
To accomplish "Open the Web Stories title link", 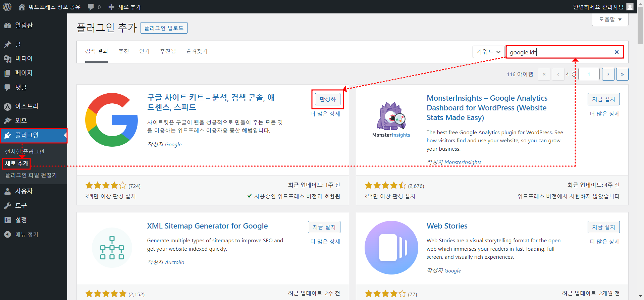I will (447, 226).
